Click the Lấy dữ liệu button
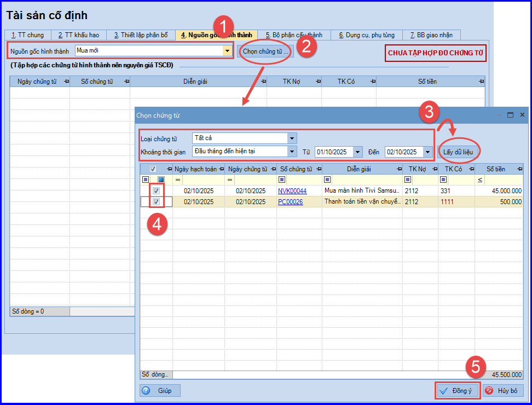Screen dimensions: 532x405 458,152
